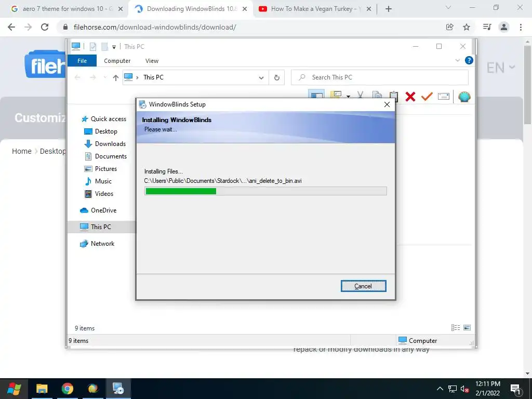Click the red X delete toolbar icon
Screen dimensions: 532x399
click(410, 97)
